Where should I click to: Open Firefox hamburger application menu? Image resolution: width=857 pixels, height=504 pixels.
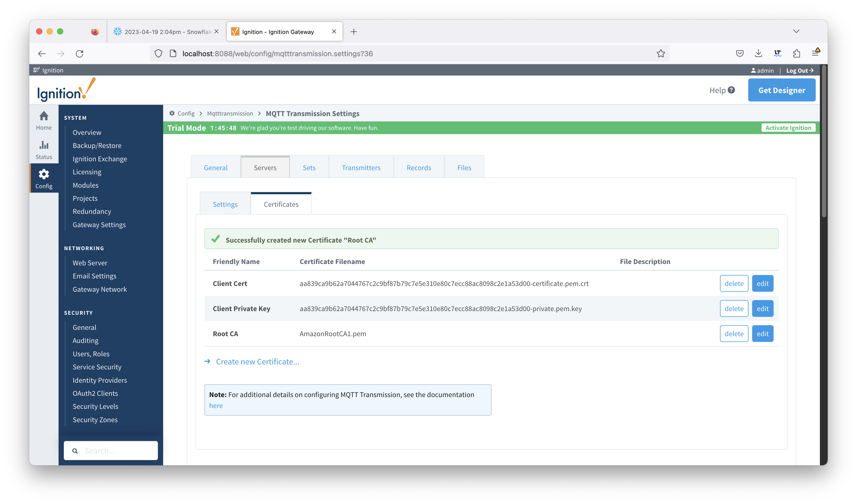point(815,53)
